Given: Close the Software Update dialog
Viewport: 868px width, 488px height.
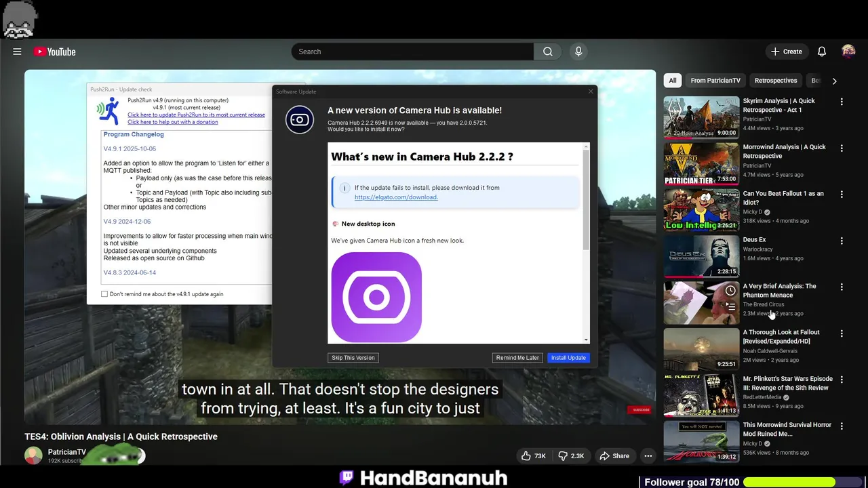Looking at the screenshot, I should pos(590,91).
